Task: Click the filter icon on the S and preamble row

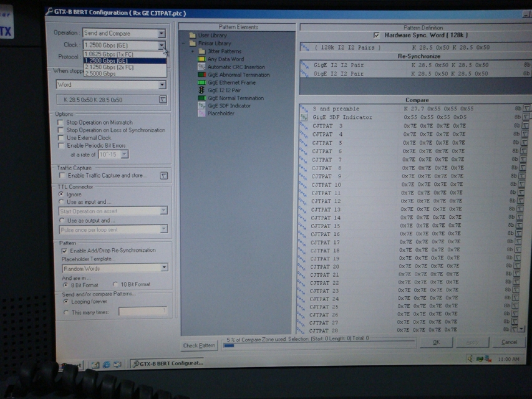Action: [526, 108]
